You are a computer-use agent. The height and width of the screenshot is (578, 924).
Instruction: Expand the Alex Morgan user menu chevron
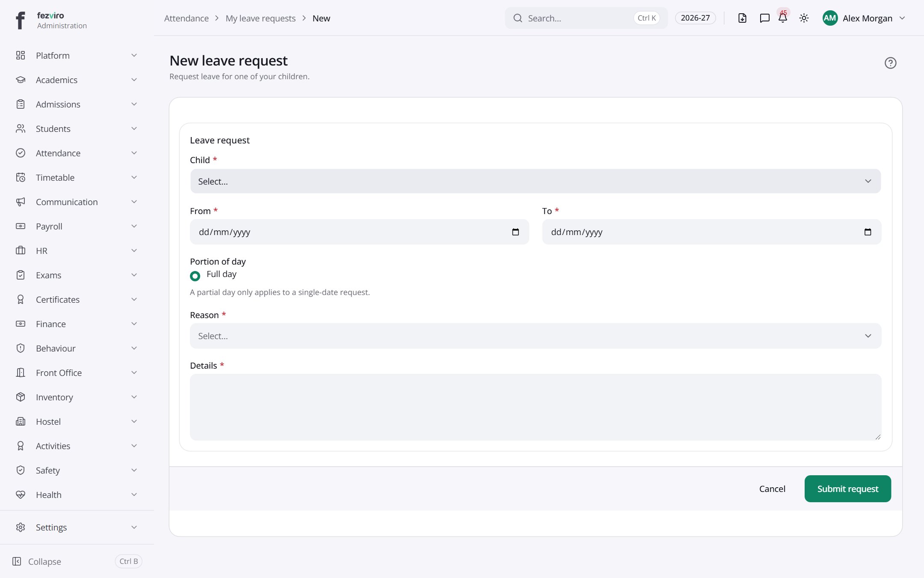(902, 18)
